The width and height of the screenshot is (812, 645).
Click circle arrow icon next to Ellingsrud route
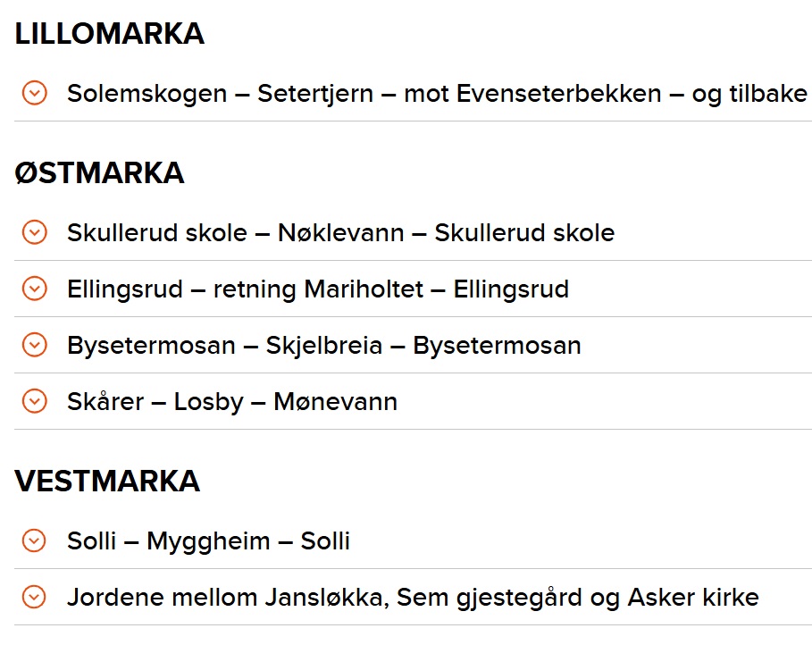coord(35,289)
